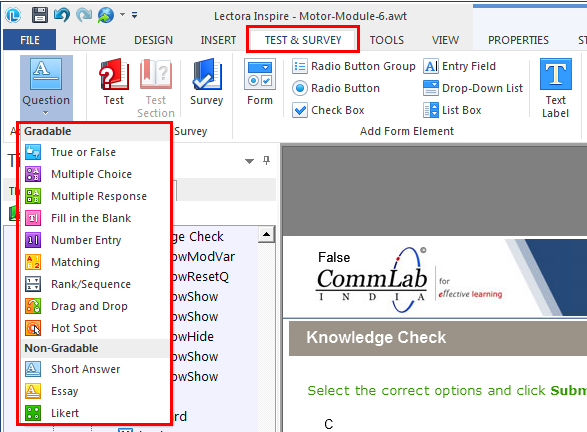The width and height of the screenshot is (587, 432).
Task: Switch to the TOOLS ribbon tab
Action: (x=387, y=40)
